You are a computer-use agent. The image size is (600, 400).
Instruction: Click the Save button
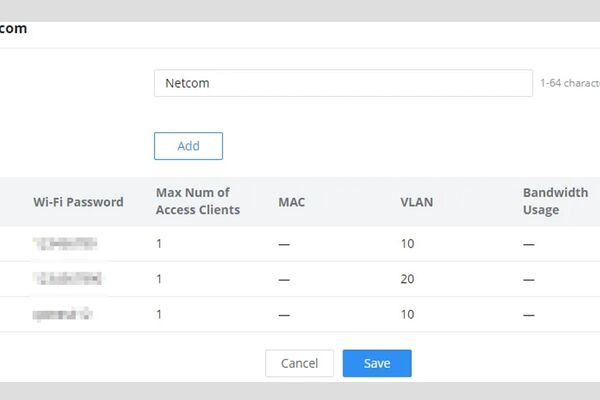coord(376,363)
